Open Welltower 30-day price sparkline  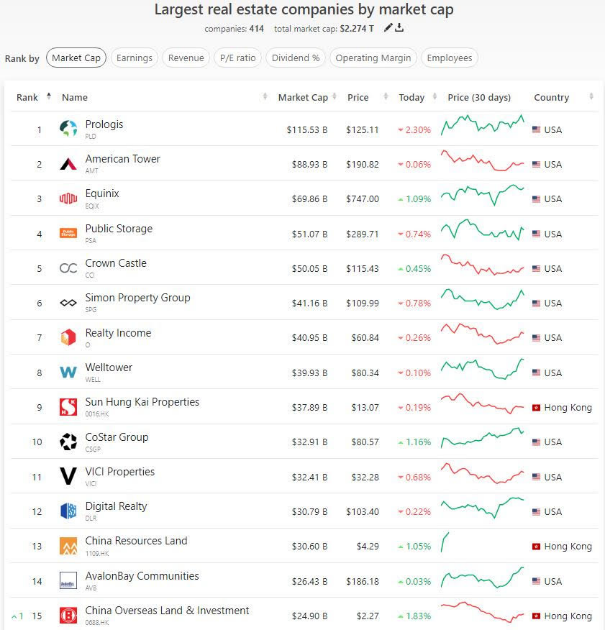(x=482, y=368)
